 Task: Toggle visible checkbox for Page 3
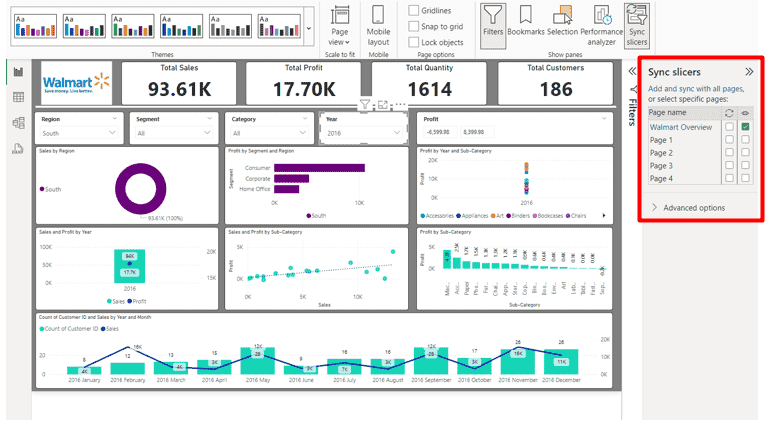745,165
